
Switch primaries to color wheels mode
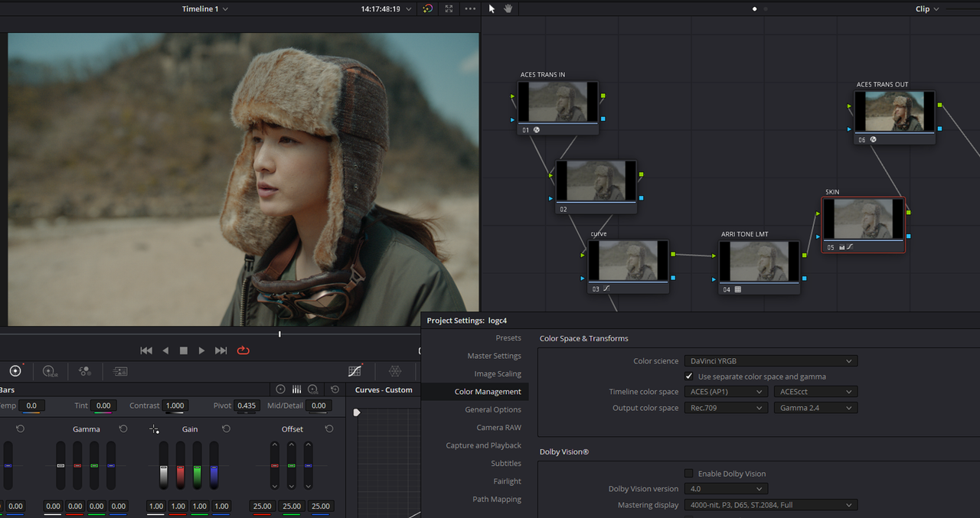click(280, 389)
